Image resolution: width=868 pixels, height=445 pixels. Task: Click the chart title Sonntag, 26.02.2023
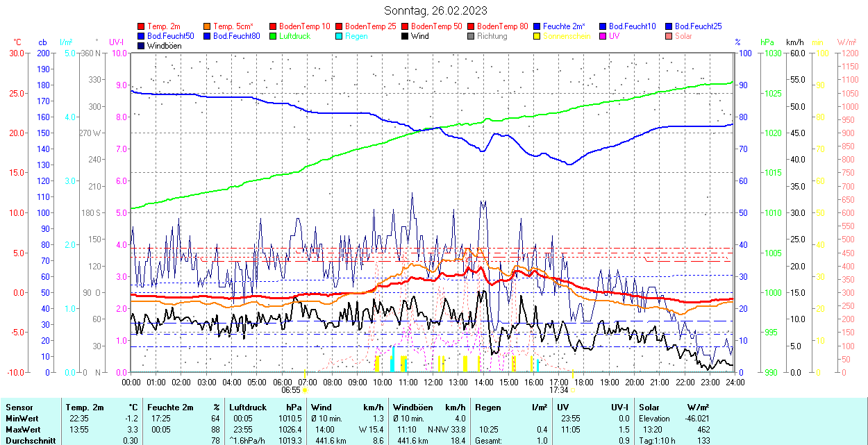point(435,10)
